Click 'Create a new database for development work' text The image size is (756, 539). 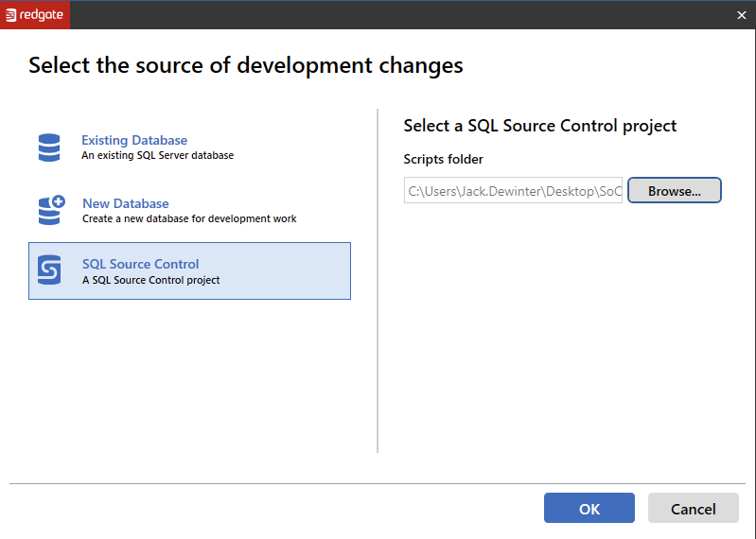189,218
